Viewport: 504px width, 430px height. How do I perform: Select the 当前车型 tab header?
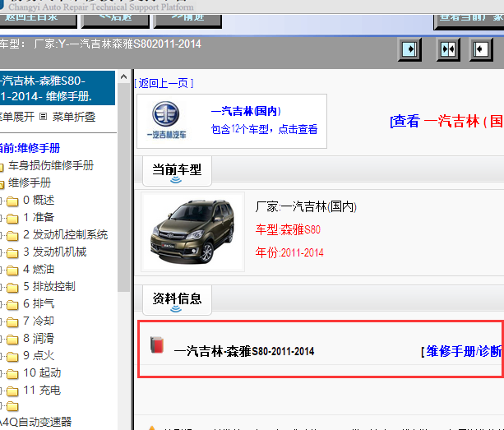tap(177, 171)
